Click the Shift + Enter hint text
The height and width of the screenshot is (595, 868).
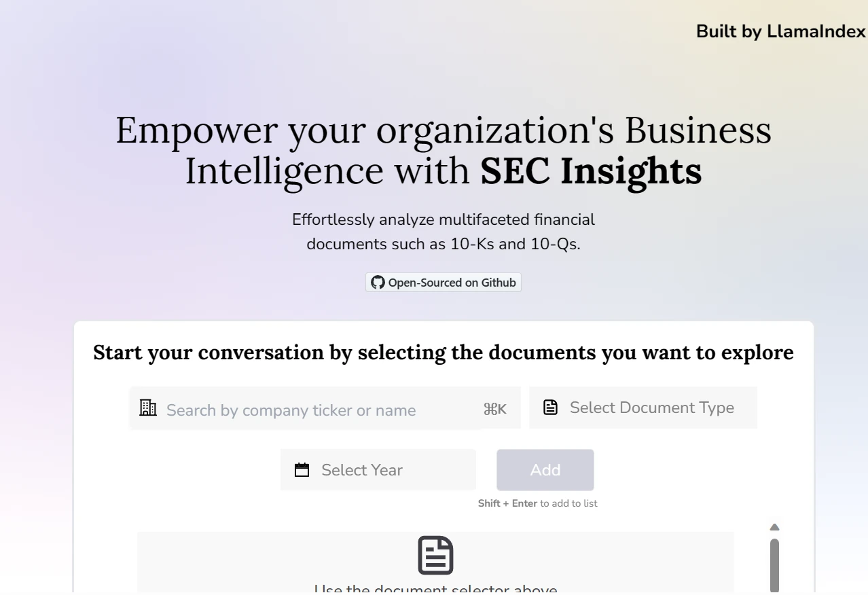click(537, 503)
